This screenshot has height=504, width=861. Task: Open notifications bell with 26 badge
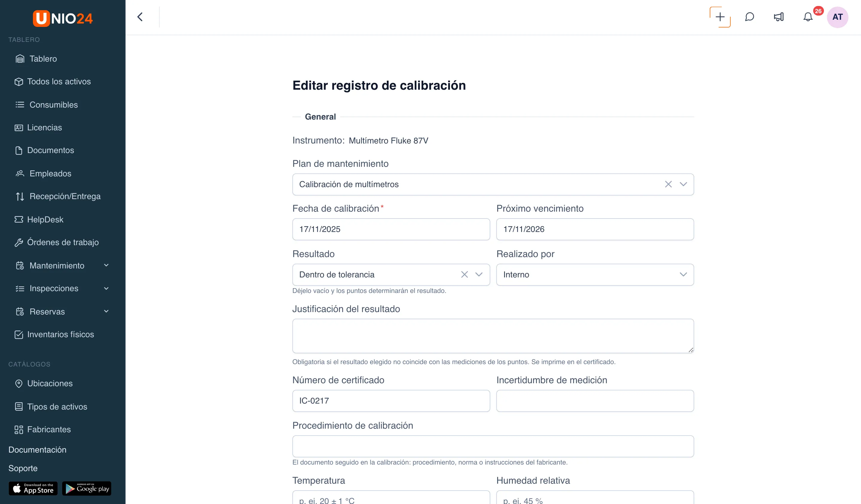point(808,17)
